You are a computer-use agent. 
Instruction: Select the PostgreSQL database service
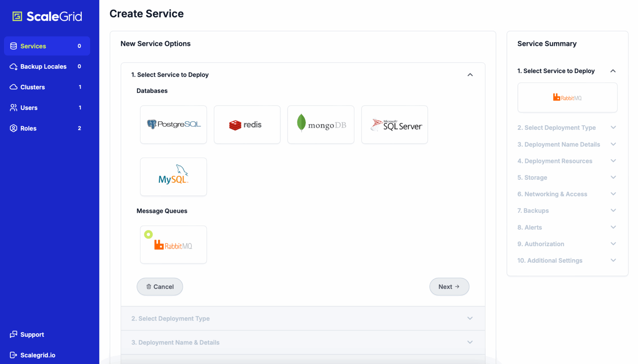tap(173, 125)
